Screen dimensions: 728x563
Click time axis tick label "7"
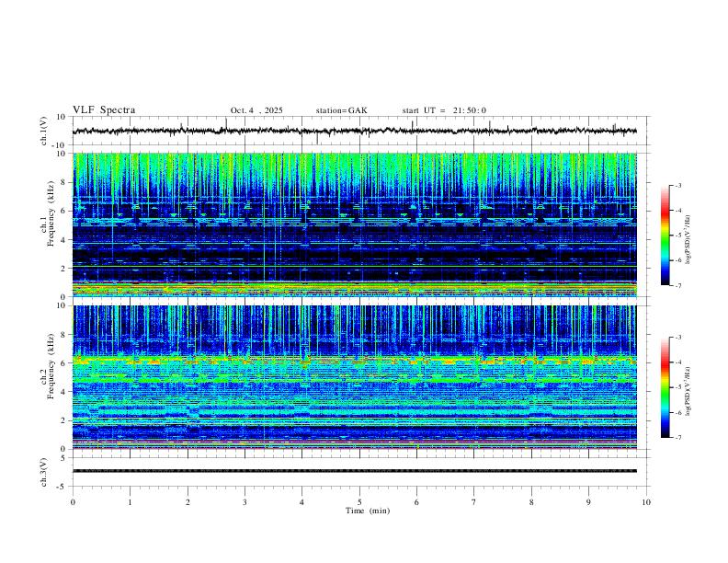[x=474, y=502]
